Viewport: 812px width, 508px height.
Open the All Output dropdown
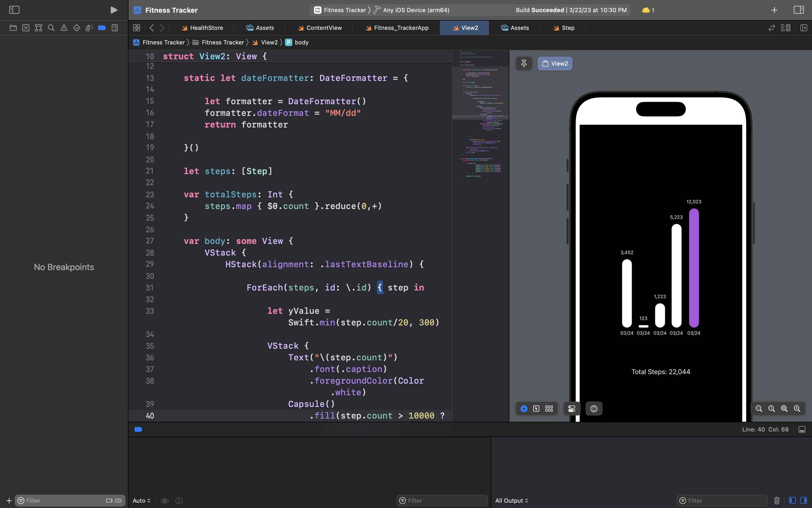[x=512, y=501]
